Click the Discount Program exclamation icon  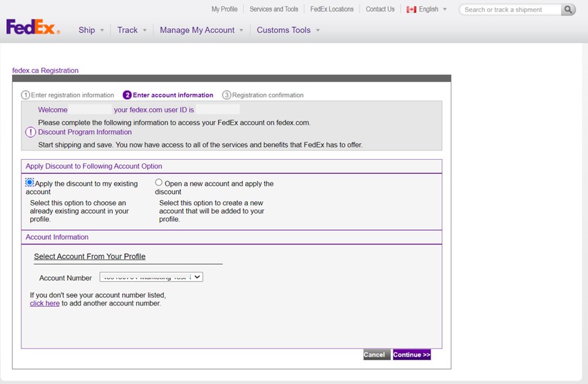click(x=30, y=132)
